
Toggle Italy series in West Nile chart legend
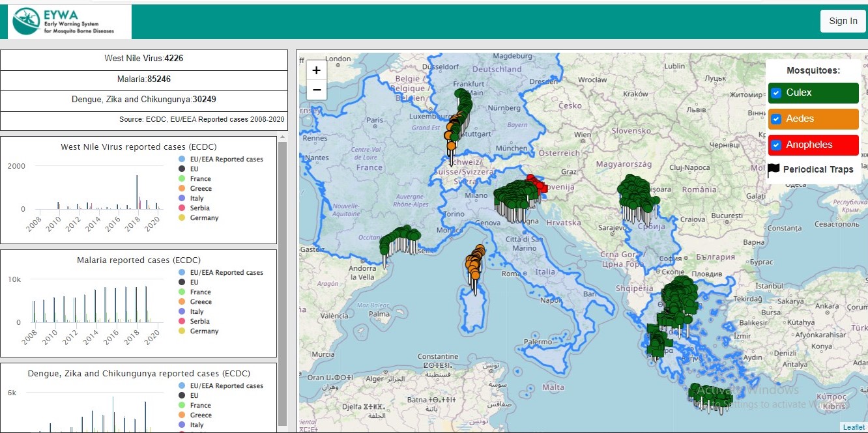[x=191, y=198]
